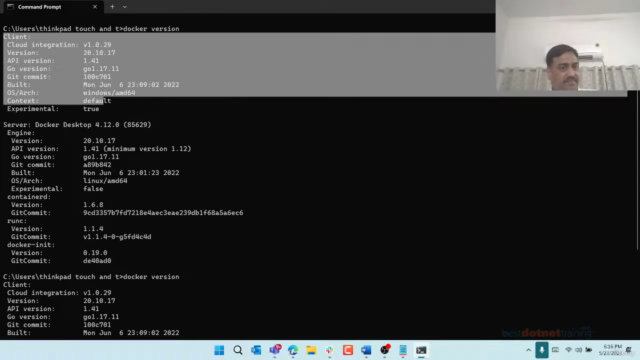
Task: Click the docker-init GitCommit 'de40ad0'
Action: [x=97, y=261]
